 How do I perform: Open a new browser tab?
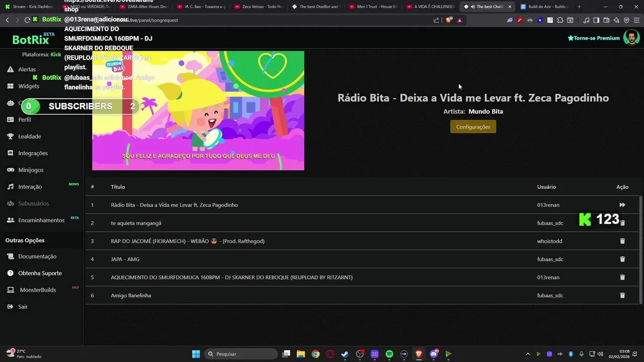point(579,7)
